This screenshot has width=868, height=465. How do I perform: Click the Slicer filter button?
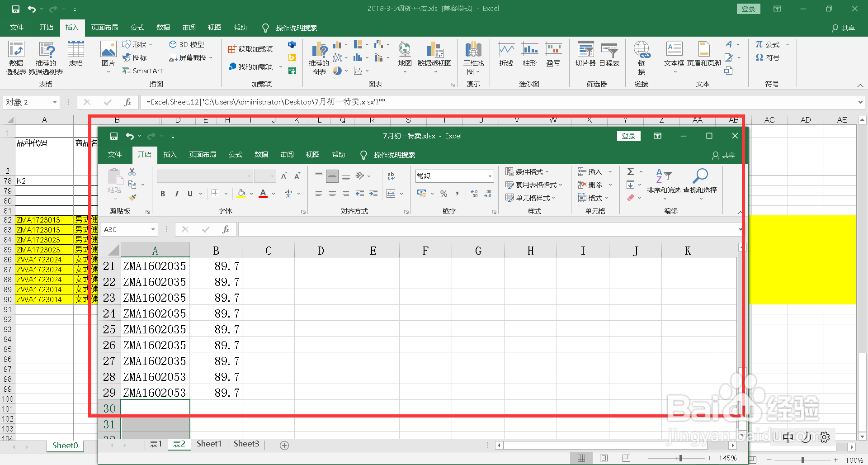585,54
